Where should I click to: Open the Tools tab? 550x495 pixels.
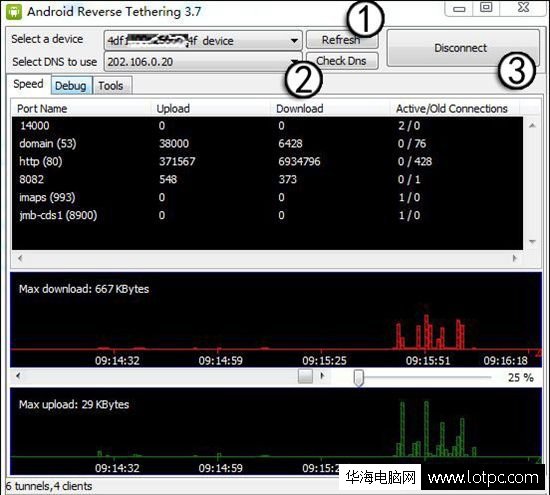(x=112, y=85)
